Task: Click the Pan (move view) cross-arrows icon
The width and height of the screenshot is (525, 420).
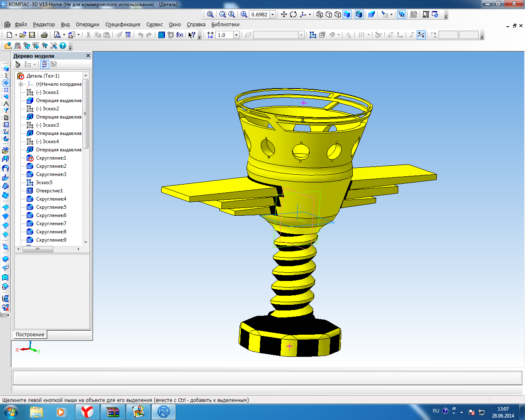Action: (x=284, y=14)
